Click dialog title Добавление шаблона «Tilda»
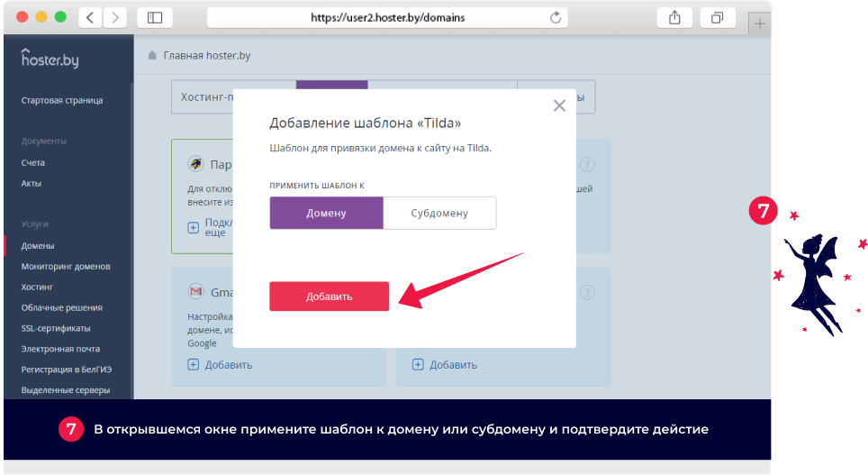This screenshot has height=475, width=868. (365, 123)
